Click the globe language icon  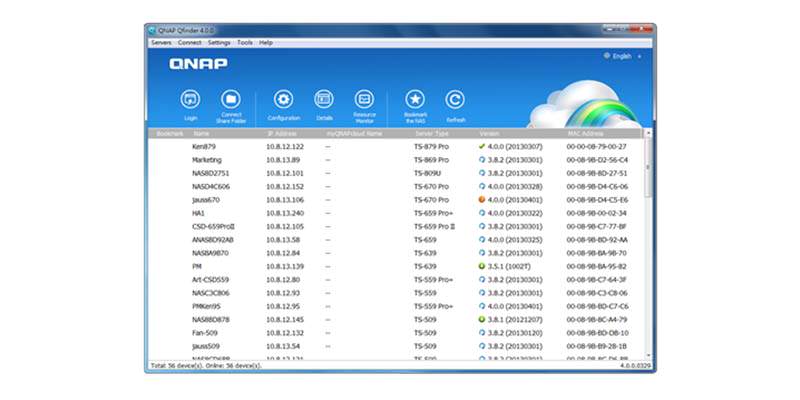[x=607, y=56]
